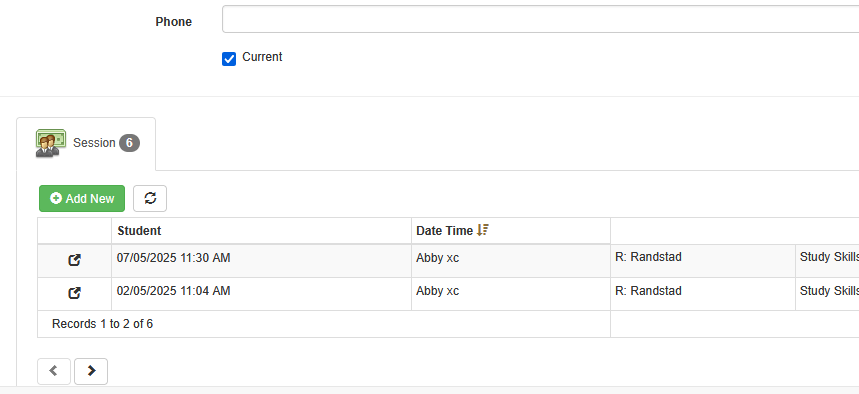The width and height of the screenshot is (859, 394).
Task: Click the Date Time sort descending icon
Action: (482, 231)
